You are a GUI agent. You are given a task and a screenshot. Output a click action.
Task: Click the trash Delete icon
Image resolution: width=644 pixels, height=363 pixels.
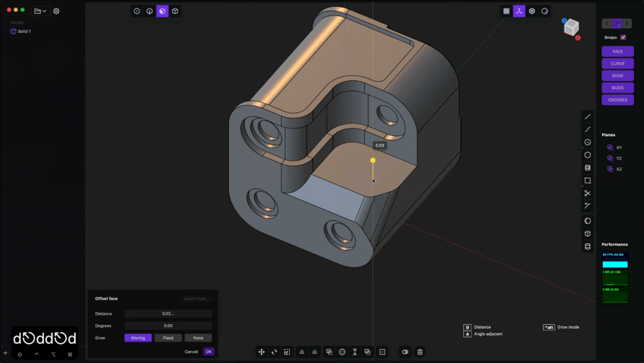tap(420, 352)
